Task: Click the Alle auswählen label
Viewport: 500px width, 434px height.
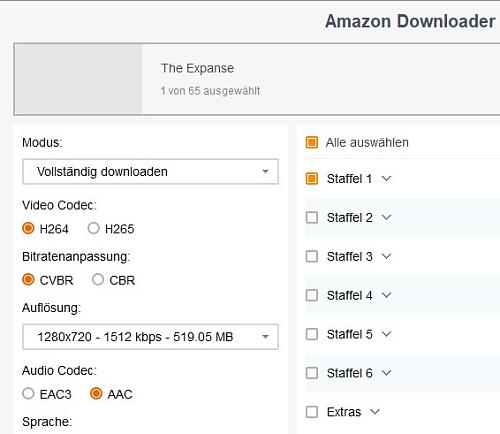Action: [x=367, y=143]
